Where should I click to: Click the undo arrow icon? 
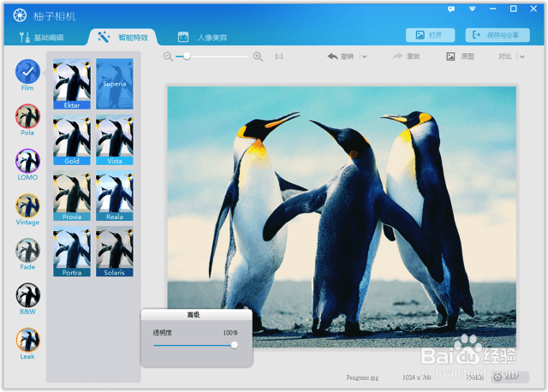[332, 56]
